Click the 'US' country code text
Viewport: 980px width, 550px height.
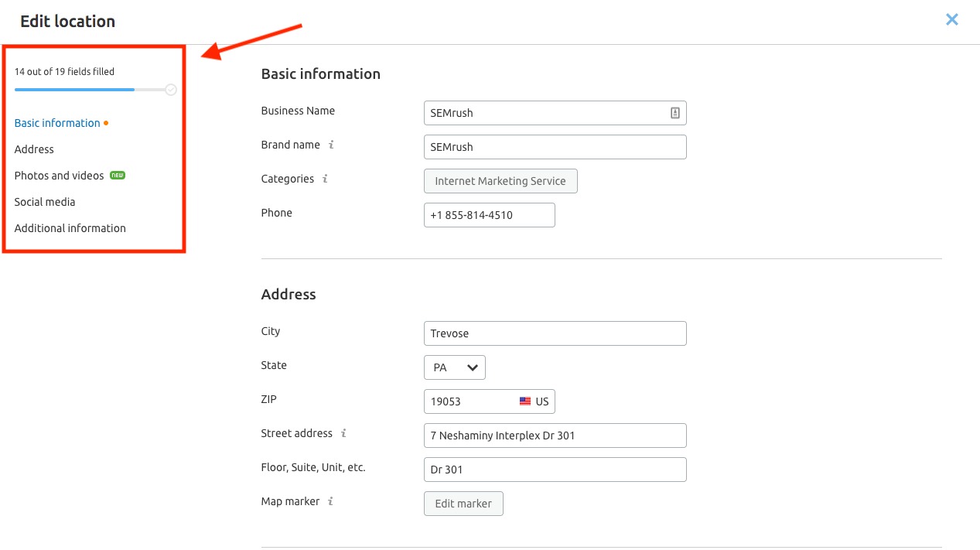[x=542, y=401]
